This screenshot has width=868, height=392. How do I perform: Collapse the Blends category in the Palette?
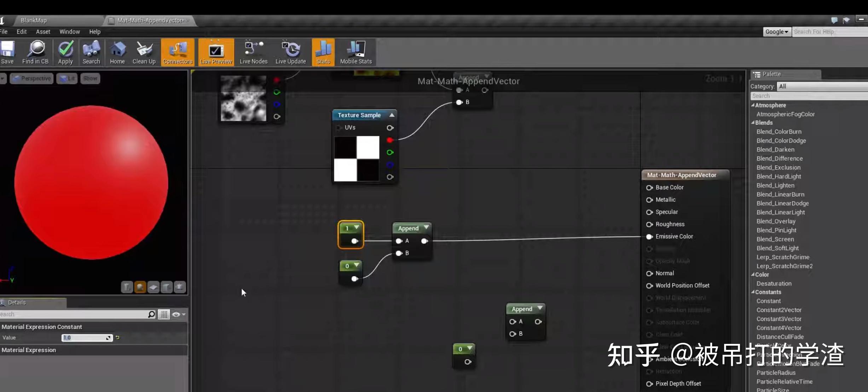point(753,122)
